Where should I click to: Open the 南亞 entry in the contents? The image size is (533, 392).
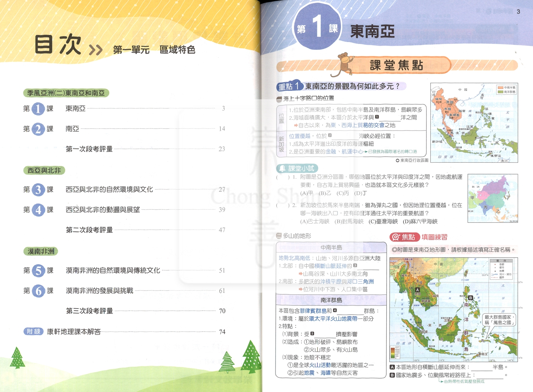(124, 129)
